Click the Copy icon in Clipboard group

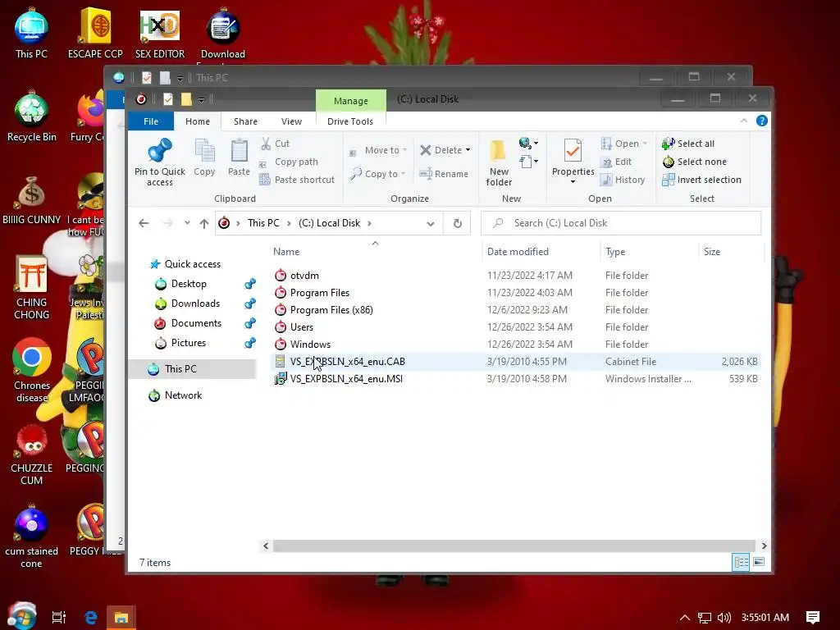point(204,151)
